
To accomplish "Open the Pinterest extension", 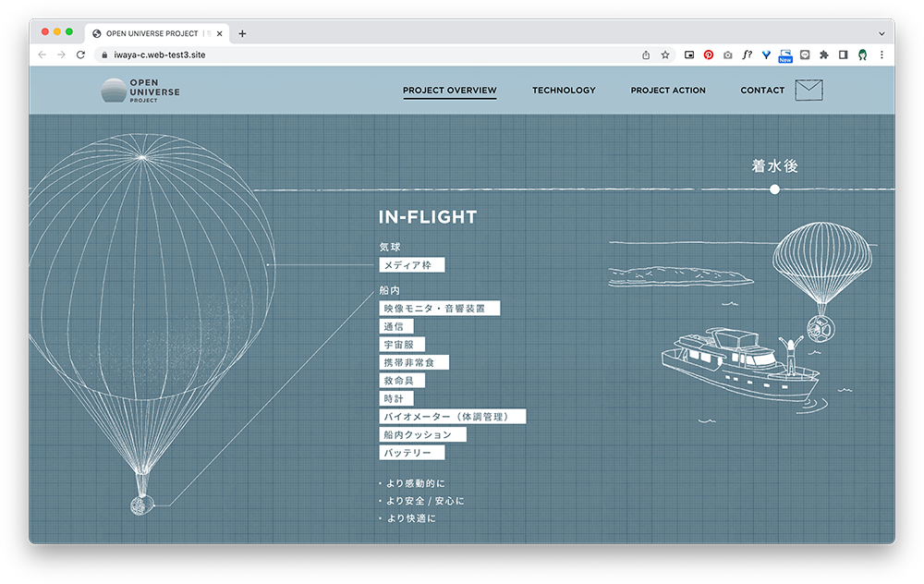I will pyautogui.click(x=709, y=55).
